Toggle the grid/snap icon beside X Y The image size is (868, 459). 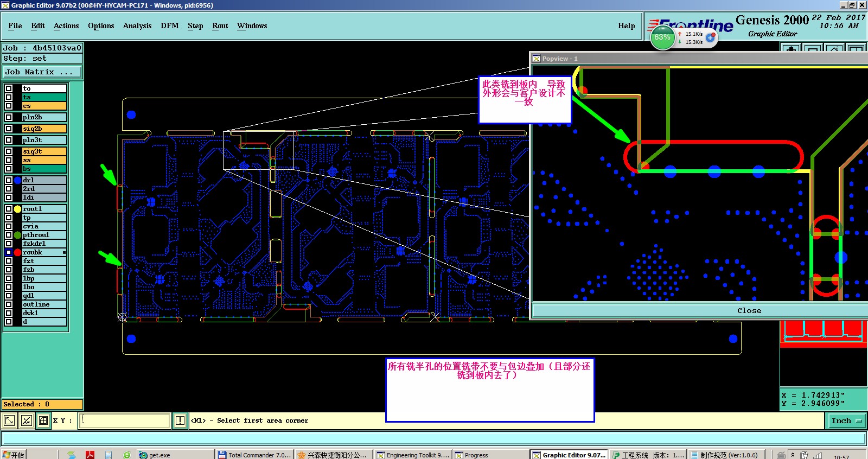pos(43,420)
